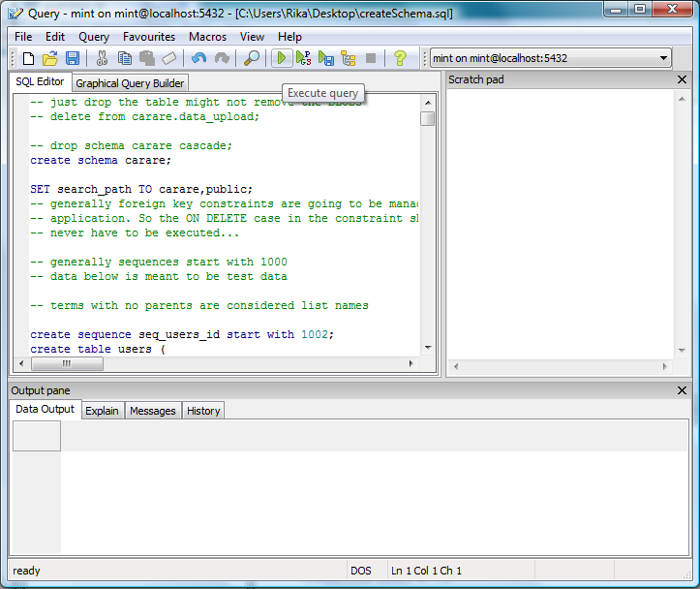Screen dimensions: 700x589
Task: Click the 'ready' status bar text
Action: tap(26, 571)
